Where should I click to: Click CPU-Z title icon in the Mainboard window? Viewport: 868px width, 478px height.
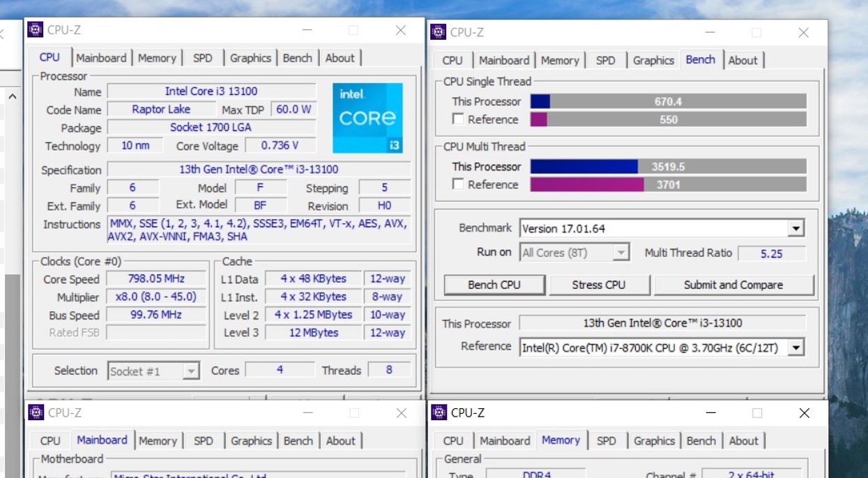pyautogui.click(x=36, y=412)
